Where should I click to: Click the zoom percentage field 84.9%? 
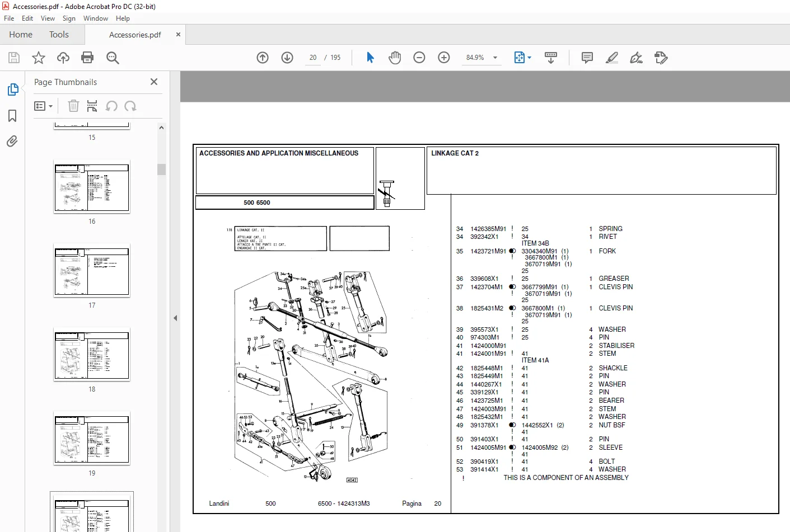475,58
